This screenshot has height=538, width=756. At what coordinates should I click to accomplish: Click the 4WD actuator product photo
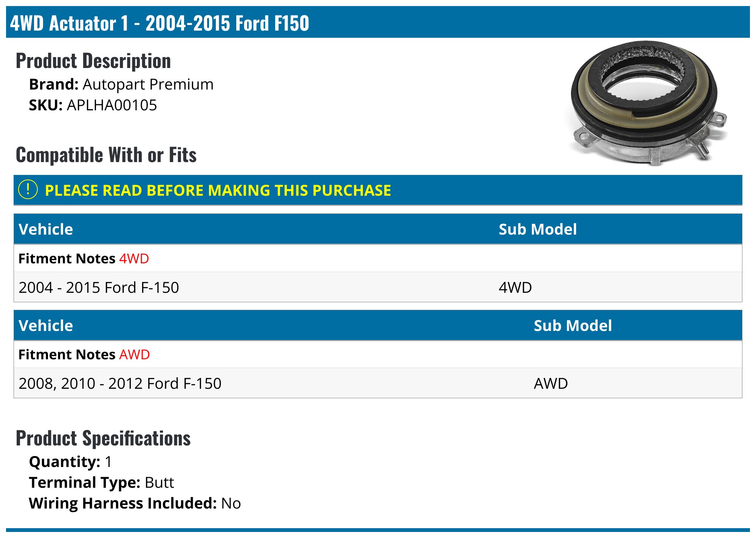[647, 104]
